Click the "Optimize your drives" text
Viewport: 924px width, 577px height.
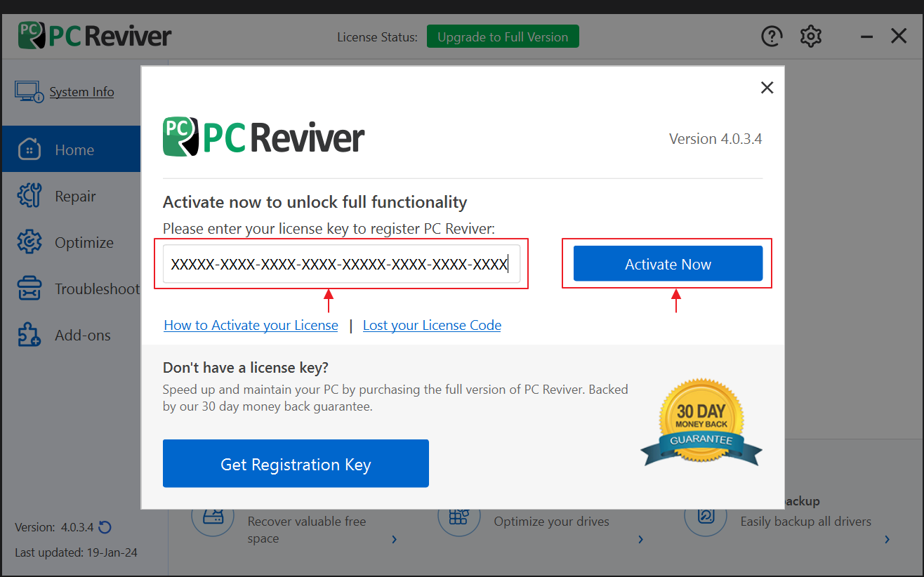[551, 522]
